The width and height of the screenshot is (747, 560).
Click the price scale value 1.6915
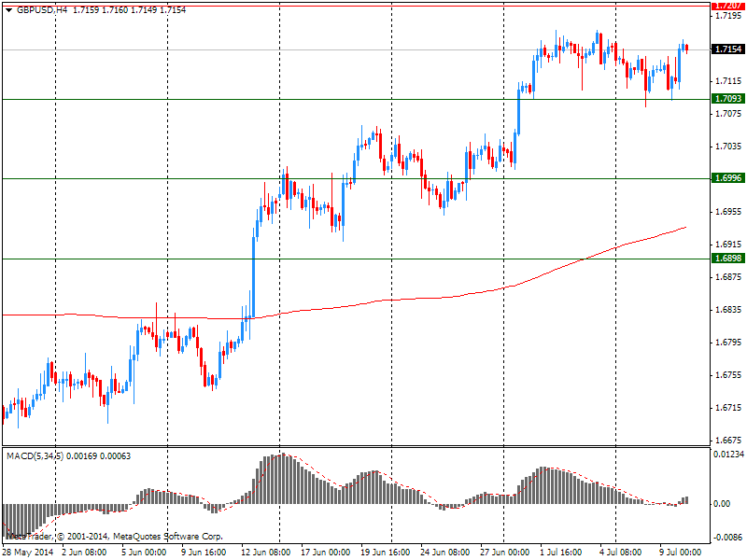click(728, 245)
